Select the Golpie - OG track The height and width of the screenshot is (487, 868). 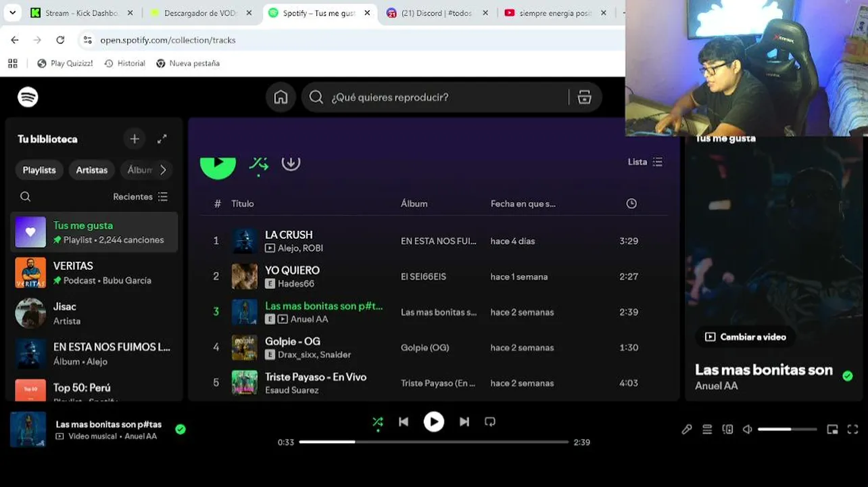point(434,348)
